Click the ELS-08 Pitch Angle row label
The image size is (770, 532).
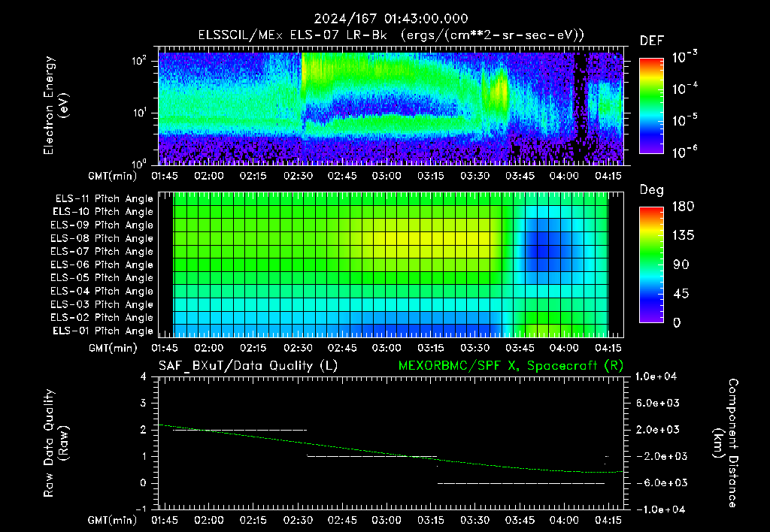click(102, 238)
